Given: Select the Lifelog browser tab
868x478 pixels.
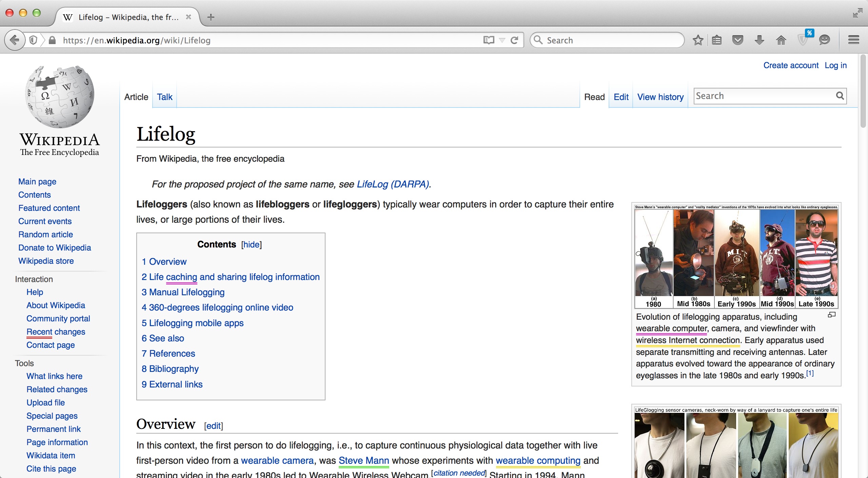Looking at the screenshot, I should [128, 17].
